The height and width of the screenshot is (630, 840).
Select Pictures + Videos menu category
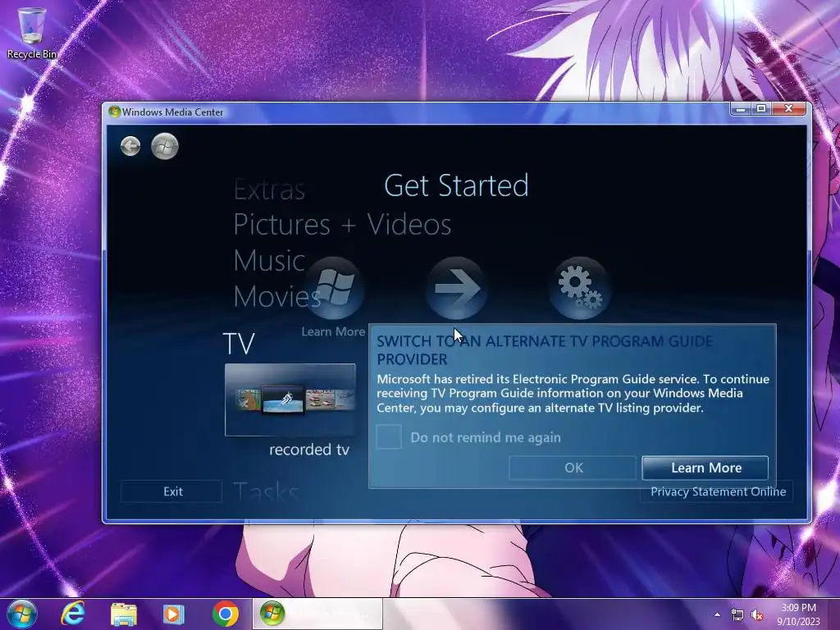342,224
